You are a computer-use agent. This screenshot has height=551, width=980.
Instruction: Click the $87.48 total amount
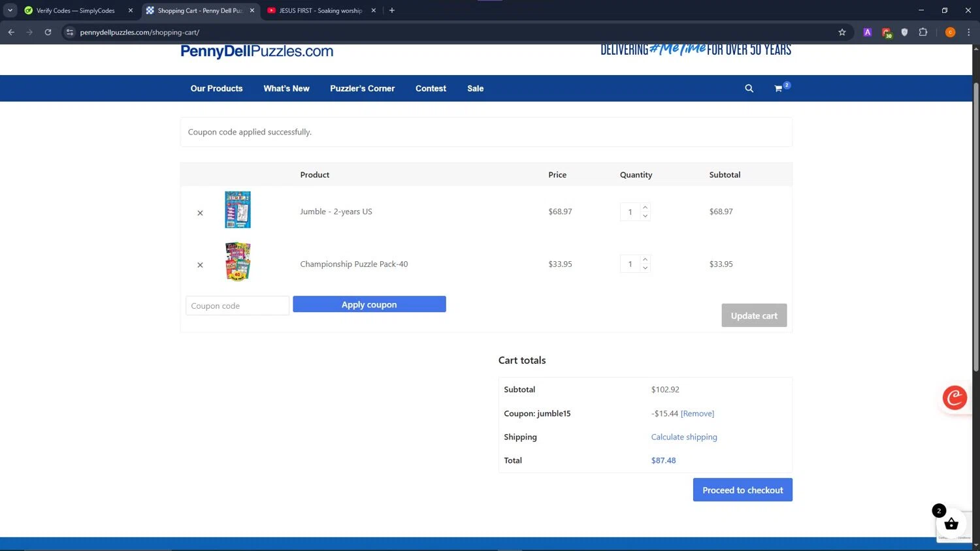[x=663, y=460]
